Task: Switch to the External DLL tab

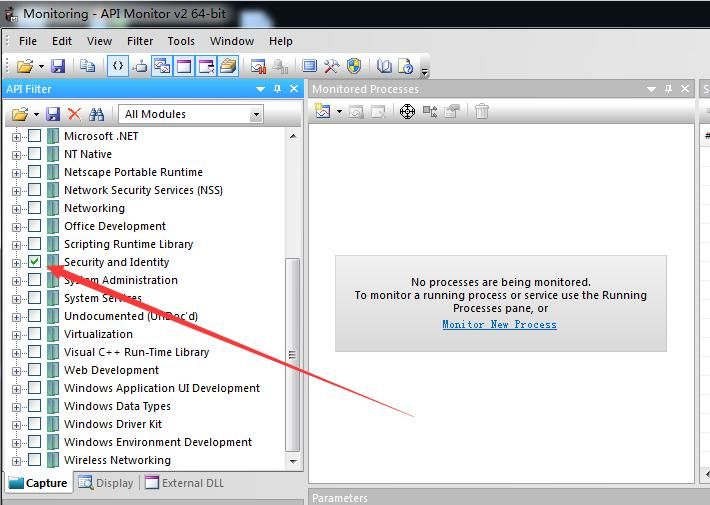Action: [x=184, y=483]
